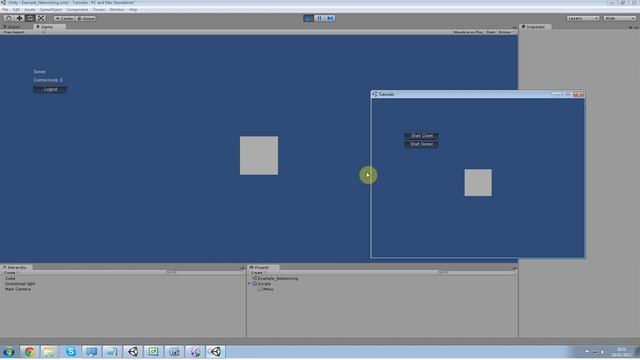
Task: Select Cube in the Hierarchy
Action: [10, 278]
